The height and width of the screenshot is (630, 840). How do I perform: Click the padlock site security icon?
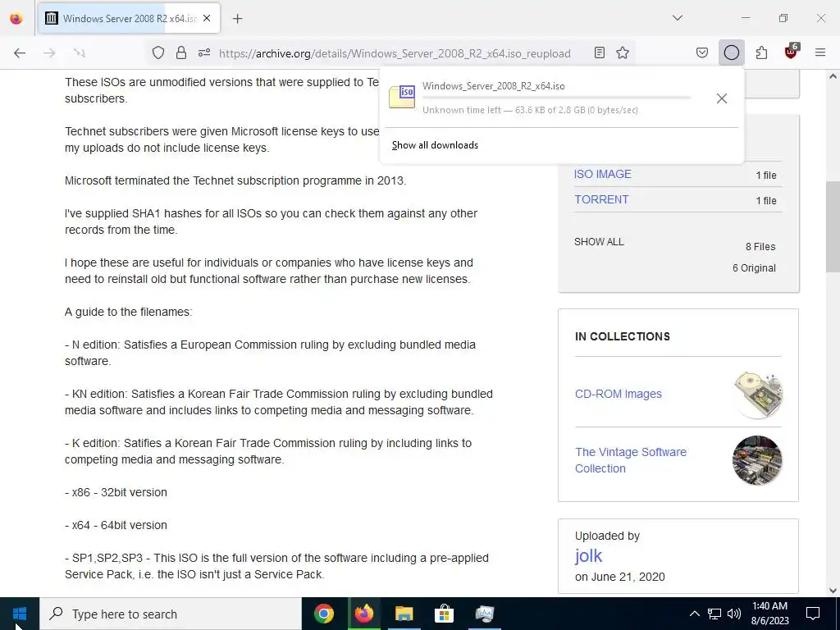tap(181, 52)
